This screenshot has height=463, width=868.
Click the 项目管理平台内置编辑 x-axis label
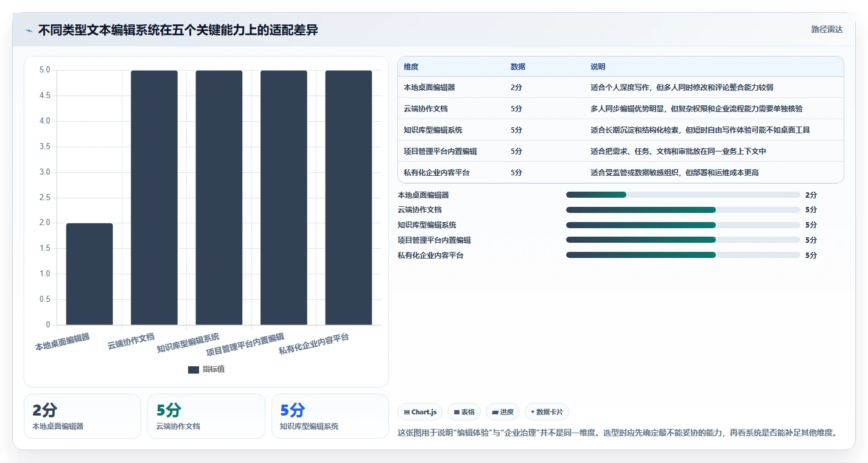coord(245,344)
